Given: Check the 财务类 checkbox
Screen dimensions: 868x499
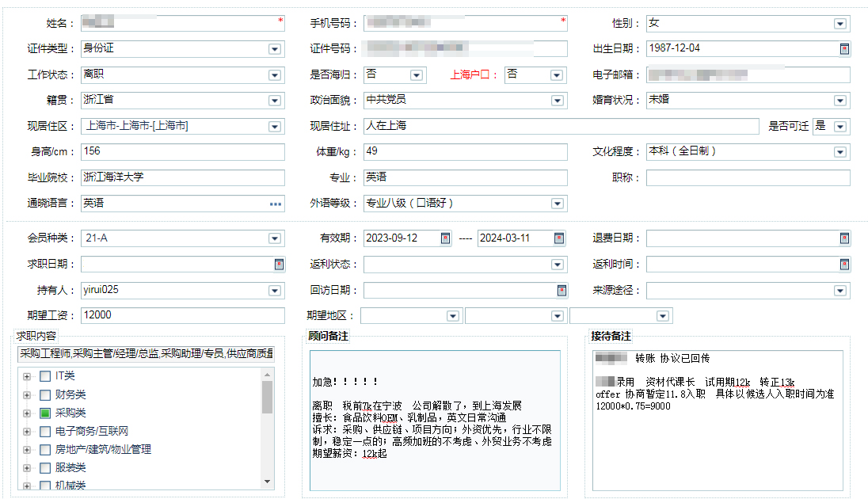Looking at the screenshot, I should point(45,395).
